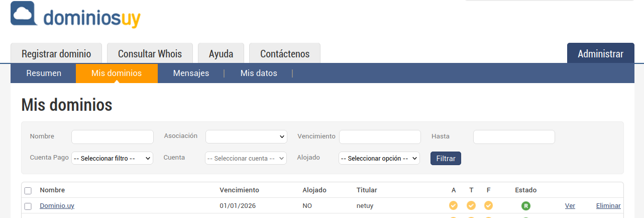Click the Eliminar link for Dominio.uy

(608, 205)
